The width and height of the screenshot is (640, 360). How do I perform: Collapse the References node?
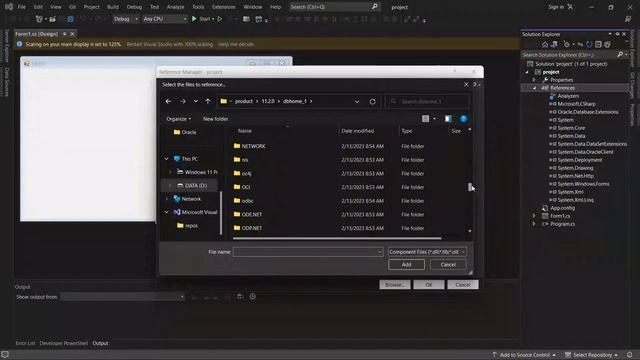click(534, 88)
